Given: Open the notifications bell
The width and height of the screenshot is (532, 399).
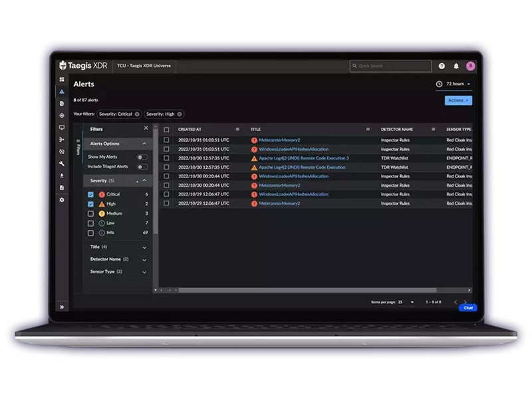Looking at the screenshot, I should (456, 66).
